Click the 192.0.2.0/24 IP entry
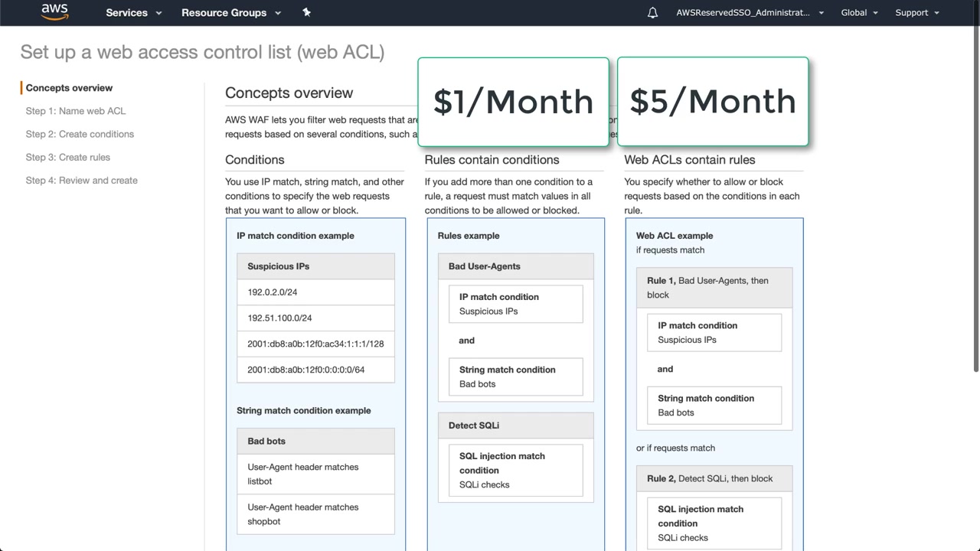Image resolution: width=980 pixels, height=551 pixels. (315, 292)
